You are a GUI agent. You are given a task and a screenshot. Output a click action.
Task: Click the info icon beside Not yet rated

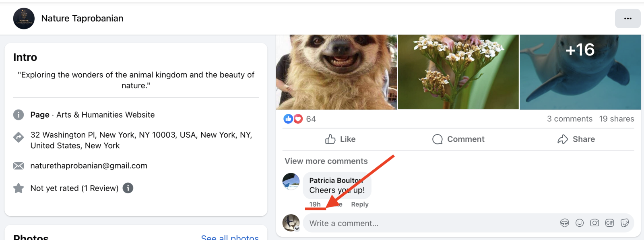pyautogui.click(x=128, y=188)
